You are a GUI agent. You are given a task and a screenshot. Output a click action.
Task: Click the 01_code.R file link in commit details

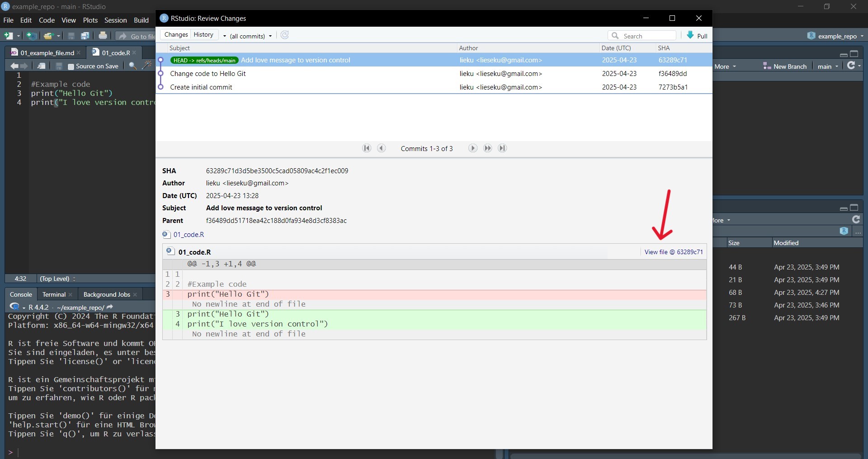pyautogui.click(x=189, y=235)
